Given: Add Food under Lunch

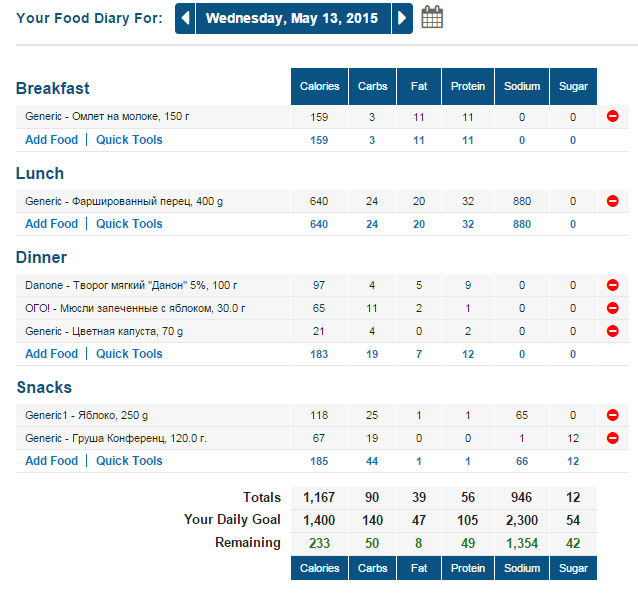Looking at the screenshot, I should 51,224.
